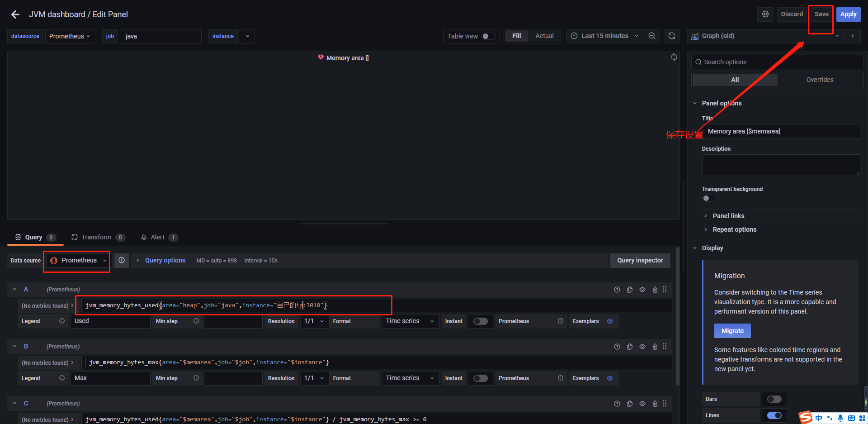The image size is (868, 424).
Task: Open help for query C
Action: (x=617, y=404)
